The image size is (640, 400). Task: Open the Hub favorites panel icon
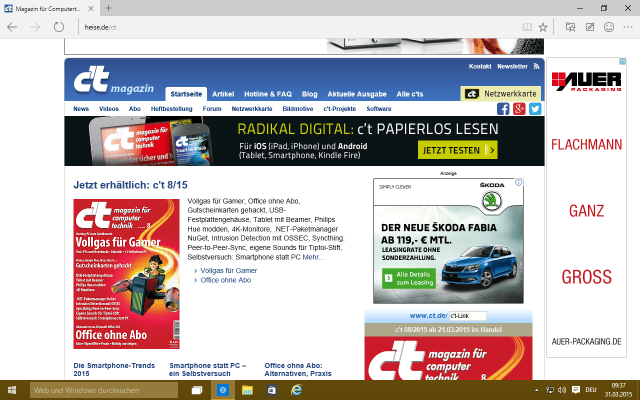pos(570,27)
